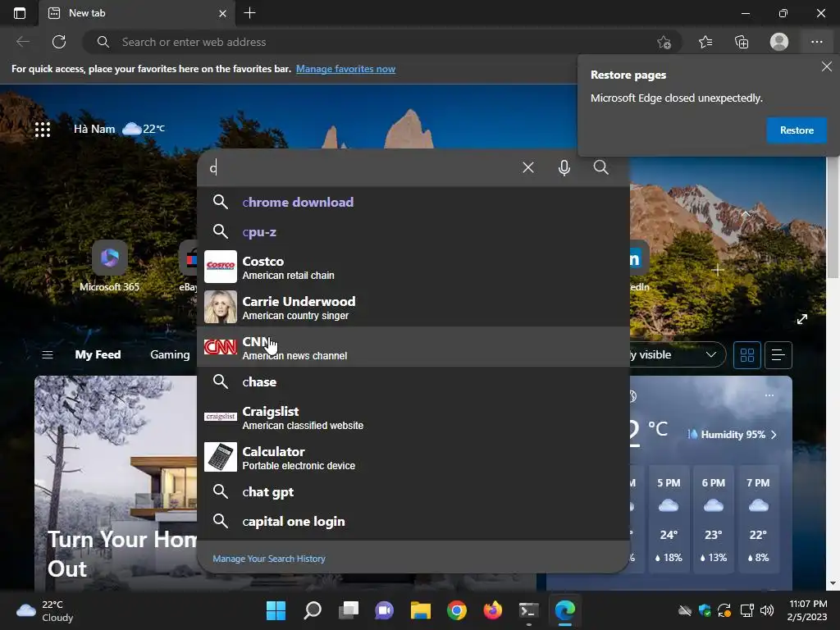Switch feed to list layout view
Viewport: 840px width, 630px height.
[778, 354]
